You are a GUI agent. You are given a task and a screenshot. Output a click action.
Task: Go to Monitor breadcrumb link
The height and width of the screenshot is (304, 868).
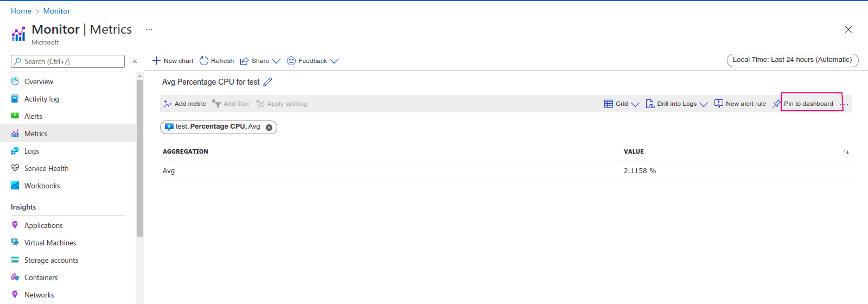[x=57, y=11]
